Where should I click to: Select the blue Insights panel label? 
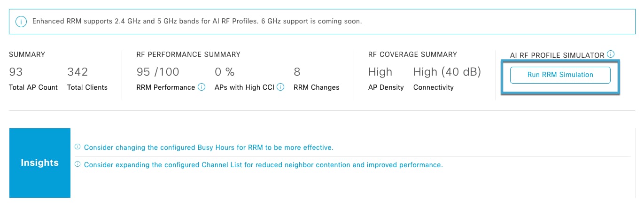tap(40, 163)
